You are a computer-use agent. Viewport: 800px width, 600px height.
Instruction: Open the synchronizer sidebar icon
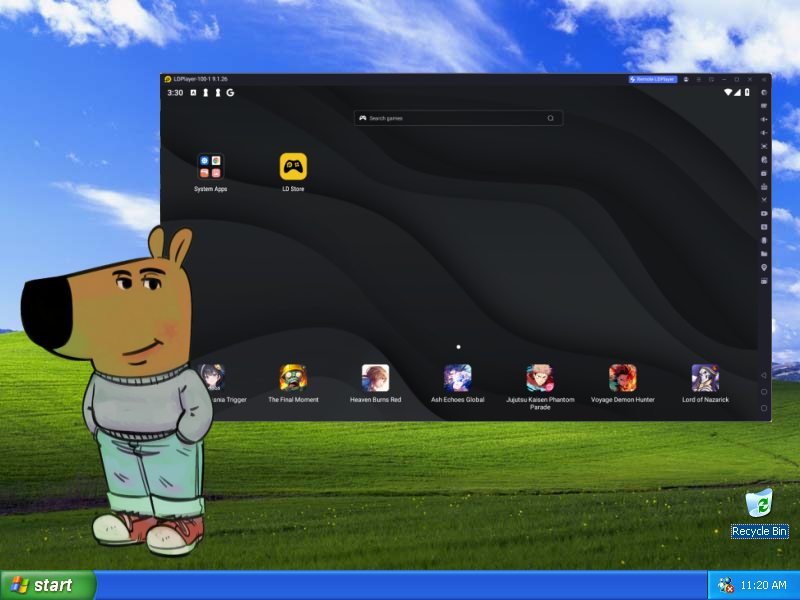pyautogui.click(x=764, y=227)
